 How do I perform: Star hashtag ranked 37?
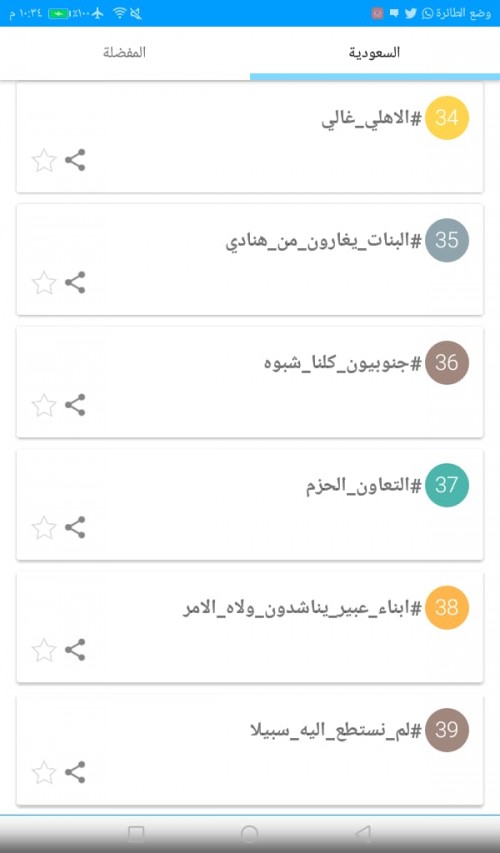point(44,527)
